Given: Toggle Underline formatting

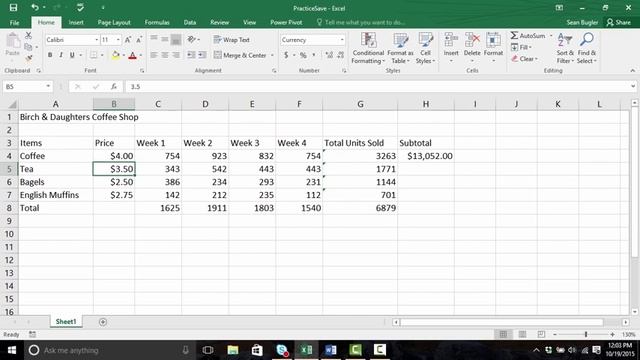Looking at the screenshot, I should [72, 55].
